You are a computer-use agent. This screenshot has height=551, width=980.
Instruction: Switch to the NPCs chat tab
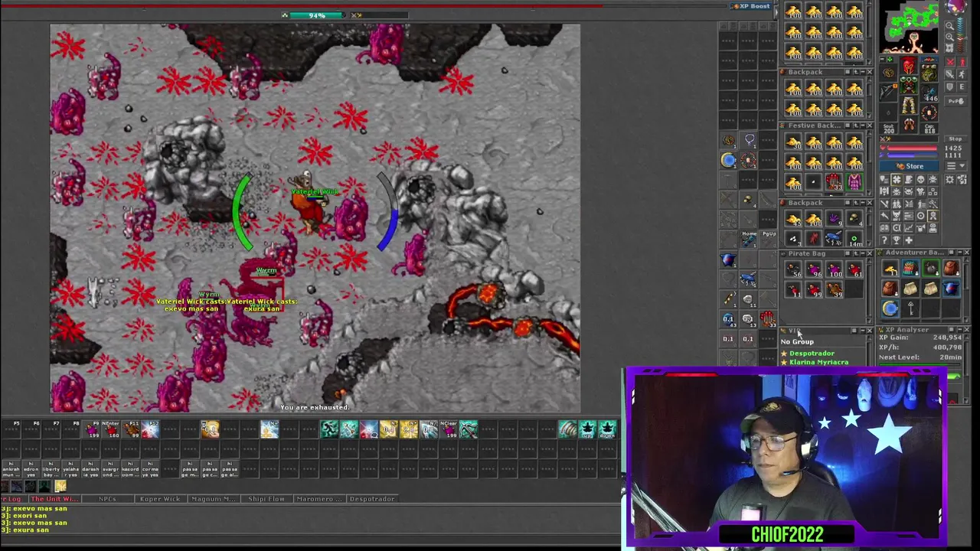(107, 498)
